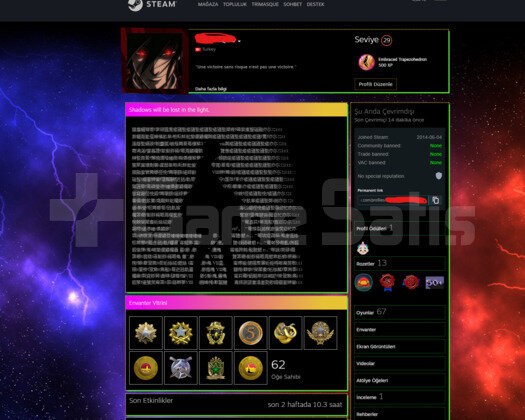Click the 'Trade banned' None value

pyautogui.click(x=436, y=154)
